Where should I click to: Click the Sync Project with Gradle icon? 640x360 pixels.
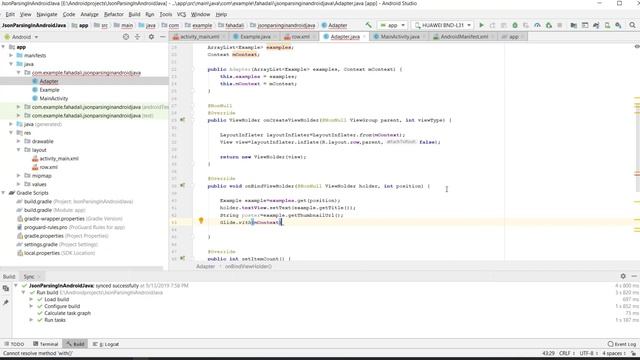(596, 25)
